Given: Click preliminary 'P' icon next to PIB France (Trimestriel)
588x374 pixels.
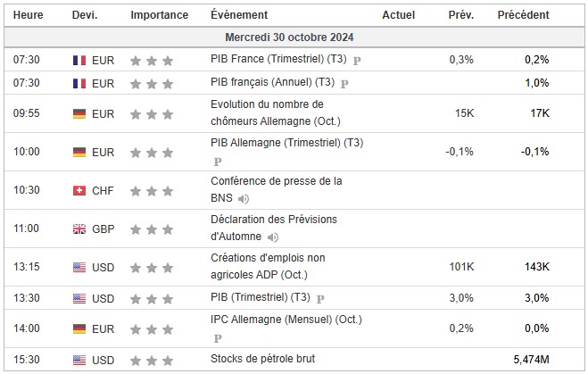Looking at the screenshot, I should (x=358, y=61).
